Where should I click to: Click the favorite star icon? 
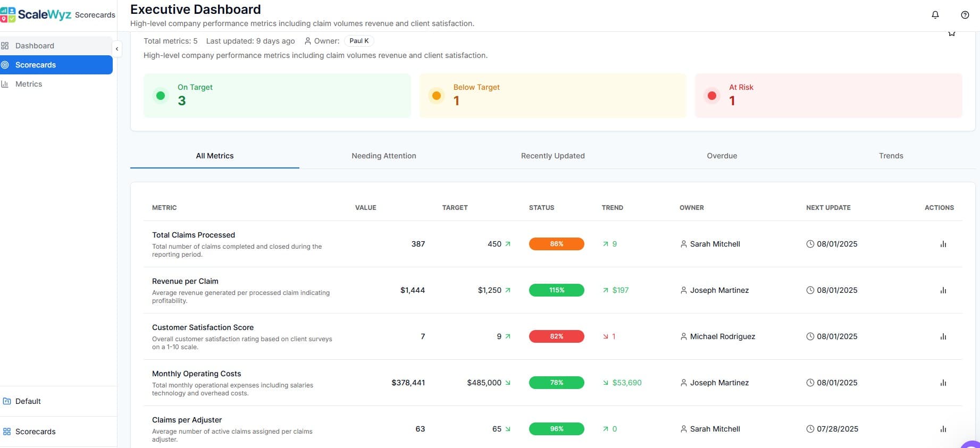[x=951, y=33]
